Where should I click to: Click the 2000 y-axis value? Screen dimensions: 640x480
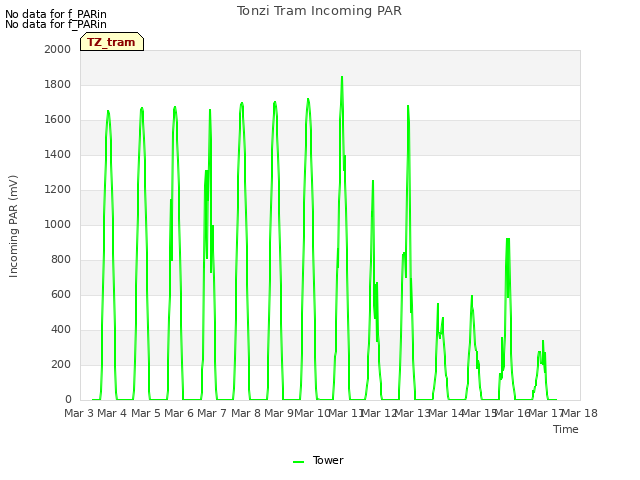click(58, 49)
